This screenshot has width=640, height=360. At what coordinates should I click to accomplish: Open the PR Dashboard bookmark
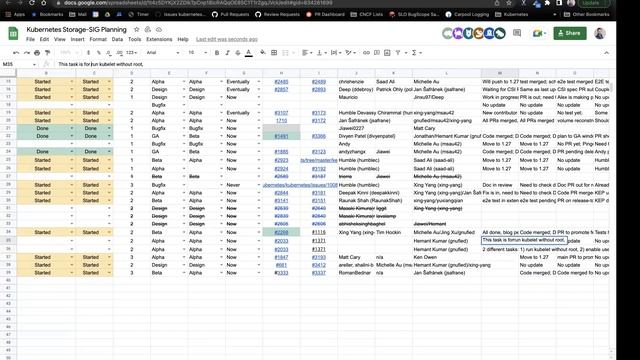coord(325,14)
